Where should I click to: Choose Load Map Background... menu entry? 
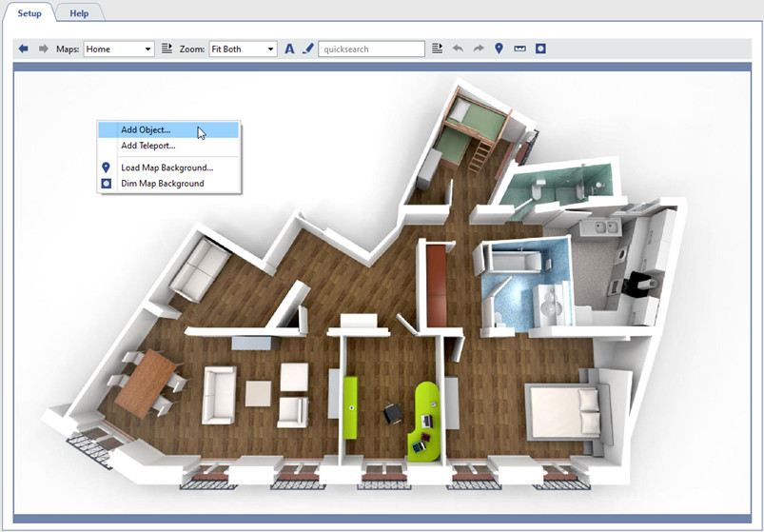[x=167, y=167]
